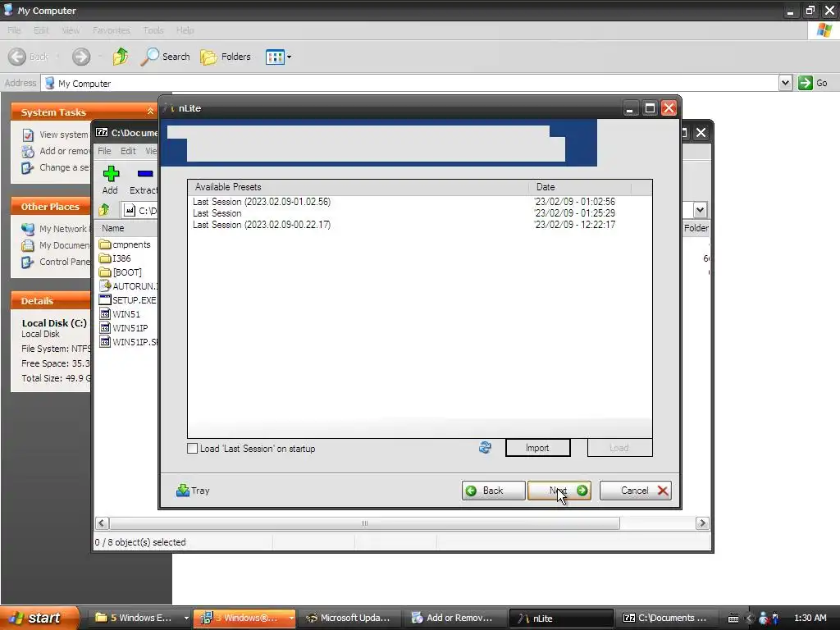Image resolution: width=840 pixels, height=630 pixels.
Task: Open the Views dropdown in My Computer toolbar
Action: (290, 57)
